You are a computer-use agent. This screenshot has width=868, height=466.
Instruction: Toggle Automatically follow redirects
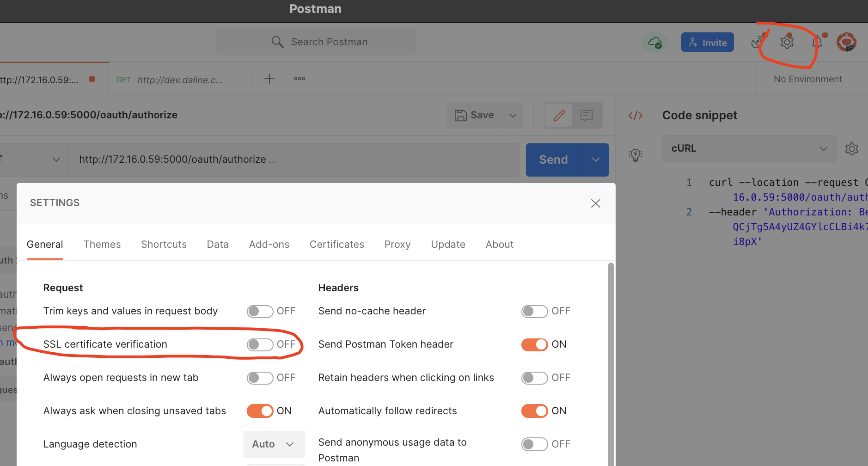534,411
